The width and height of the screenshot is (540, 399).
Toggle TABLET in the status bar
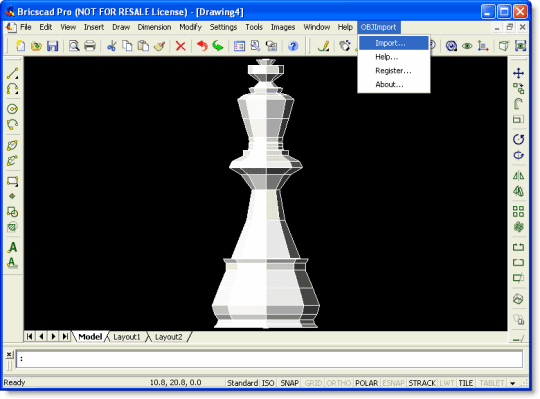coord(491,383)
